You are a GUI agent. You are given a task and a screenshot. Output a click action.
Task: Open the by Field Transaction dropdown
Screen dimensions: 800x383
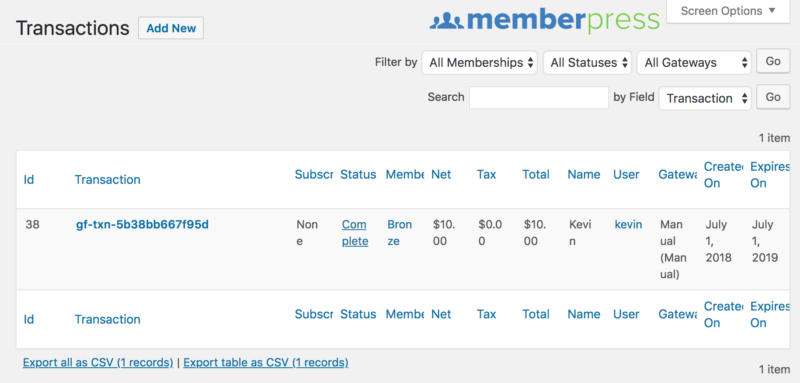705,98
